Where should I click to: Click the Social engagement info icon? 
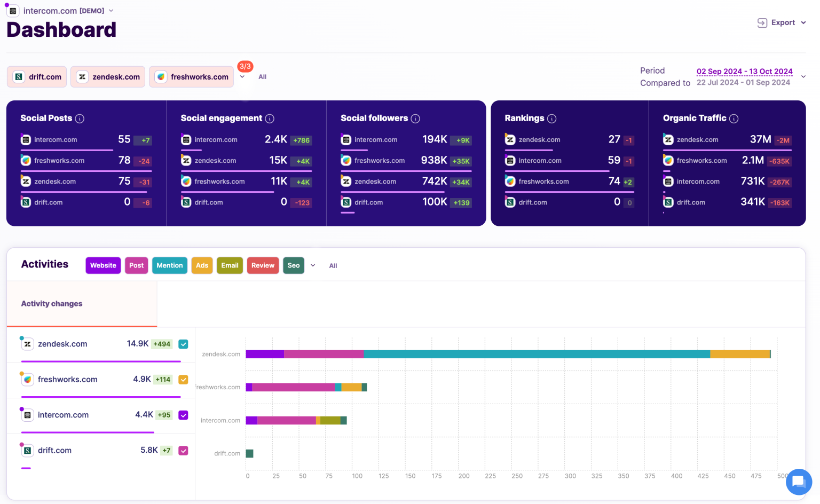pos(270,118)
